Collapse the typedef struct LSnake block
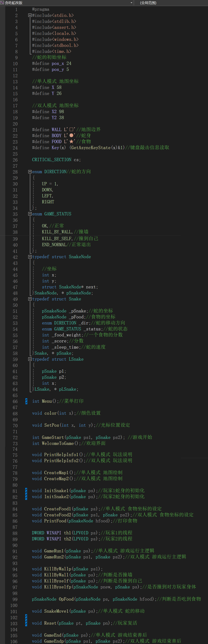Image resolution: width=208 pixels, height=644 pixels. 30,359
